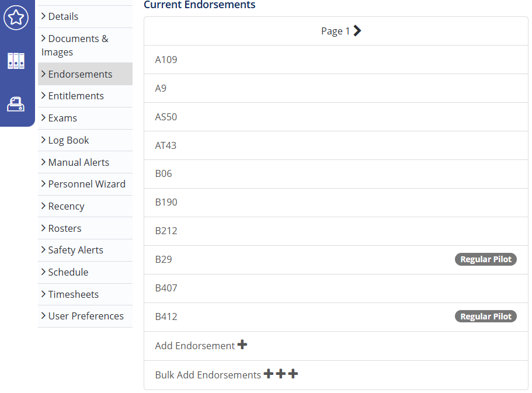Click Regular Pilot badge on B412 row
Screen dimensions: 532x393
point(485,317)
